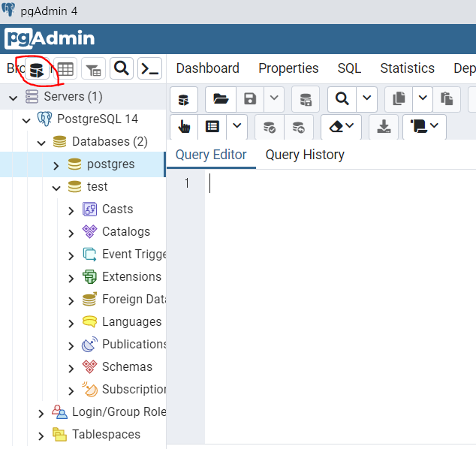Select Subscriptions in the tree

(x=134, y=389)
